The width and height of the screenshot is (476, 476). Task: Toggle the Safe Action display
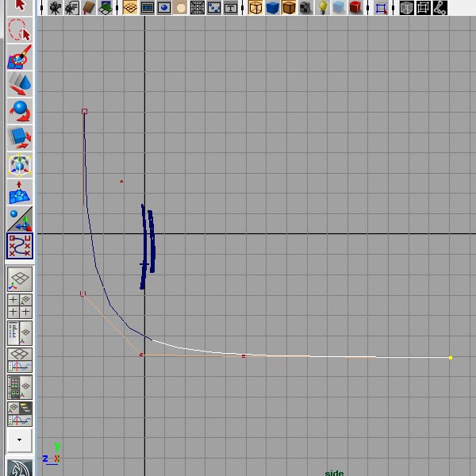[x=214, y=8]
